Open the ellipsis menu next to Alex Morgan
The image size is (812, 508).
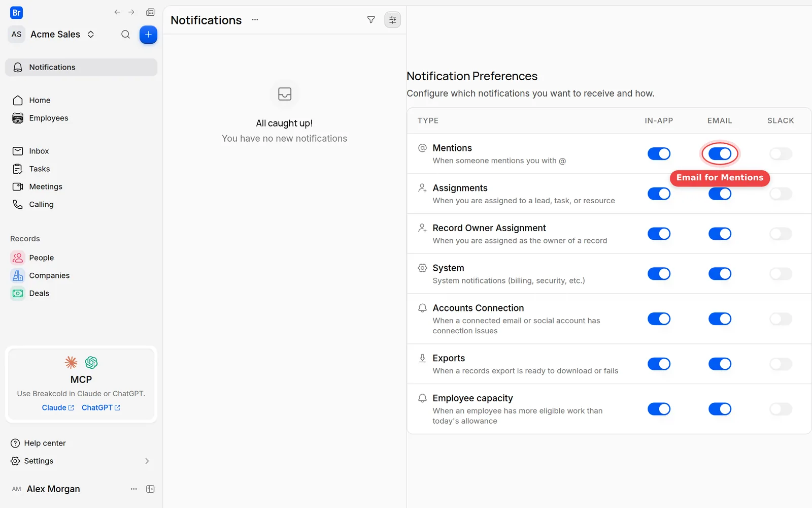tap(134, 489)
